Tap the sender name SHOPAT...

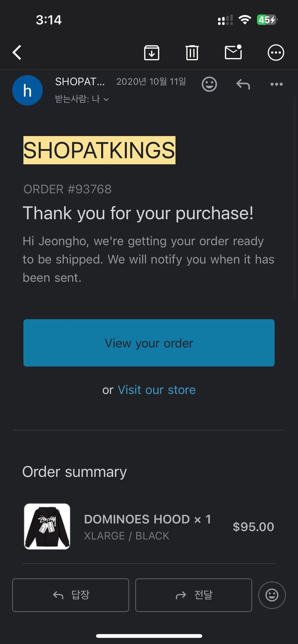click(80, 82)
